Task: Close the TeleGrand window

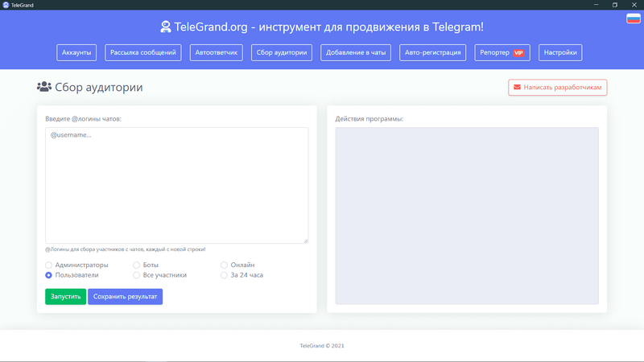Action: (634, 5)
